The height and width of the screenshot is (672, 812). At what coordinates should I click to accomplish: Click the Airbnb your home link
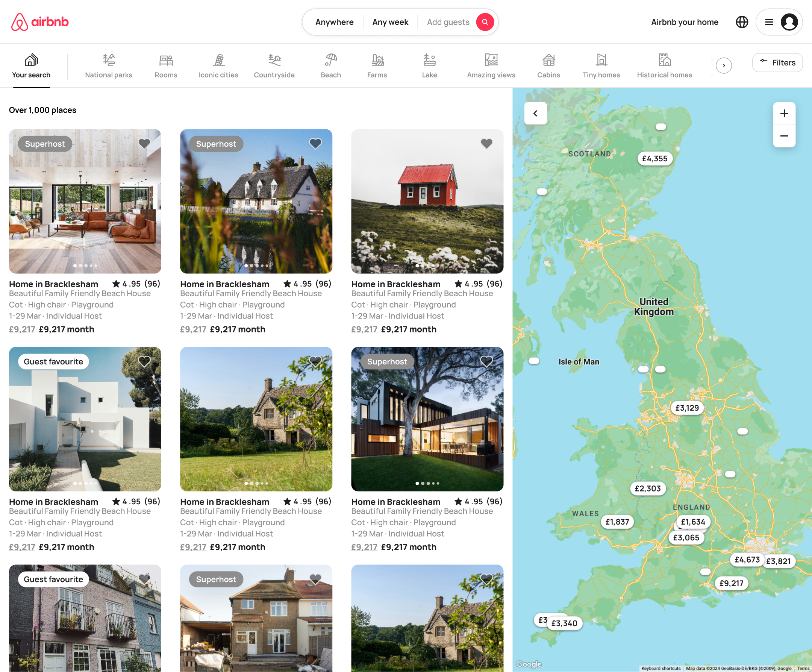[685, 22]
